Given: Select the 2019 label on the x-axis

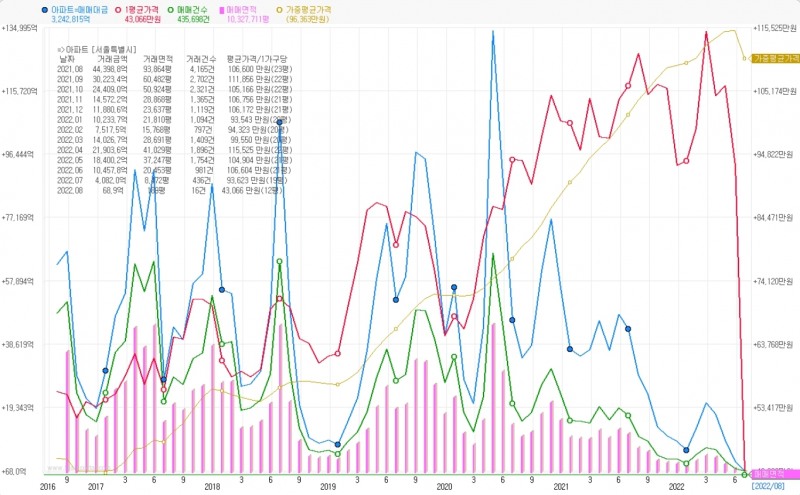Looking at the screenshot, I should tap(328, 485).
